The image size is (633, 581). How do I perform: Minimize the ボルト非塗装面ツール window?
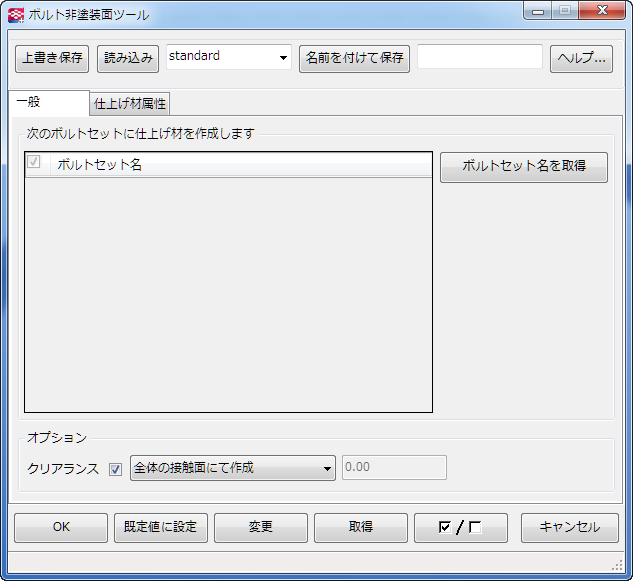[538, 11]
